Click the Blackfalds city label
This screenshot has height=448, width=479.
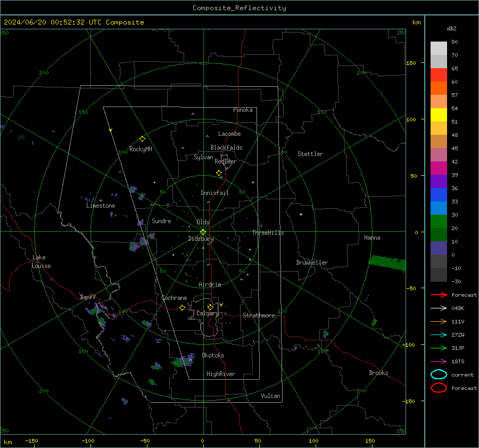(x=226, y=148)
